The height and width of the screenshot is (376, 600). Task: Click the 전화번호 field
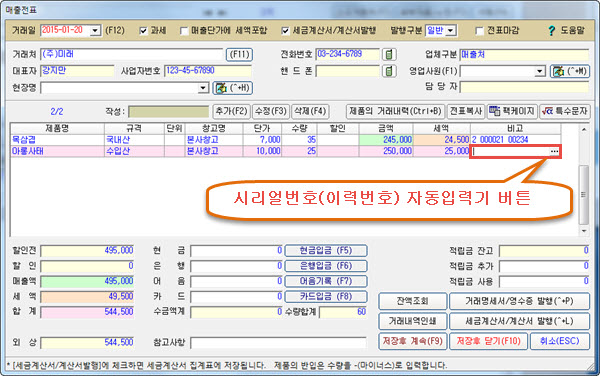point(348,54)
